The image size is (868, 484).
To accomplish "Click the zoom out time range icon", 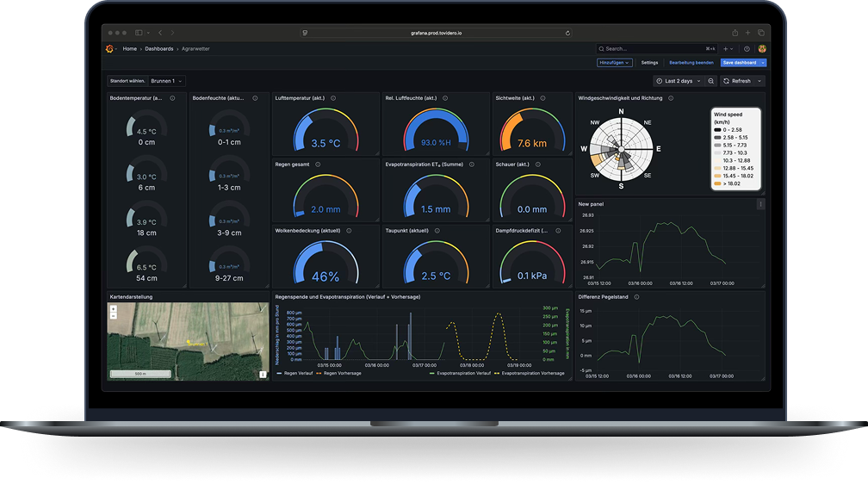I will pos(710,81).
